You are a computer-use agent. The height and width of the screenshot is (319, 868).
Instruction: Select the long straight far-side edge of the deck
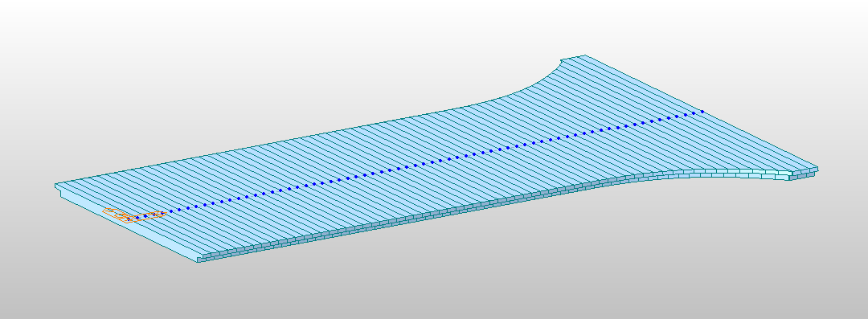point(263,145)
